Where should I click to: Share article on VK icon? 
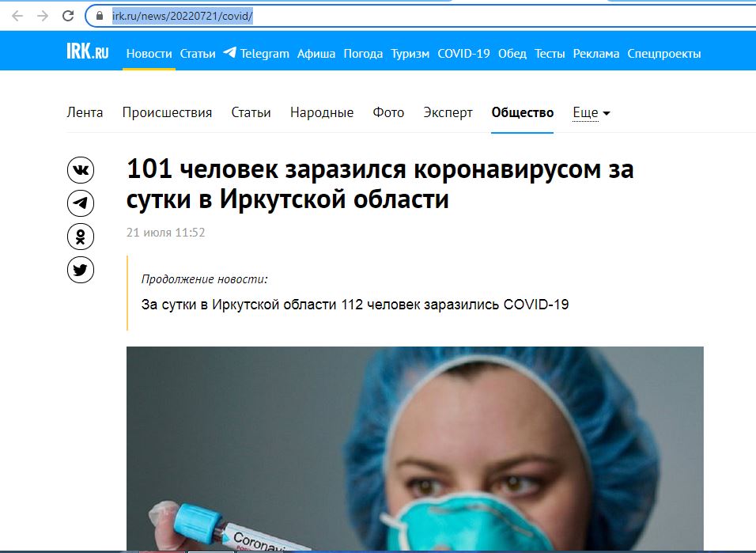coord(81,170)
